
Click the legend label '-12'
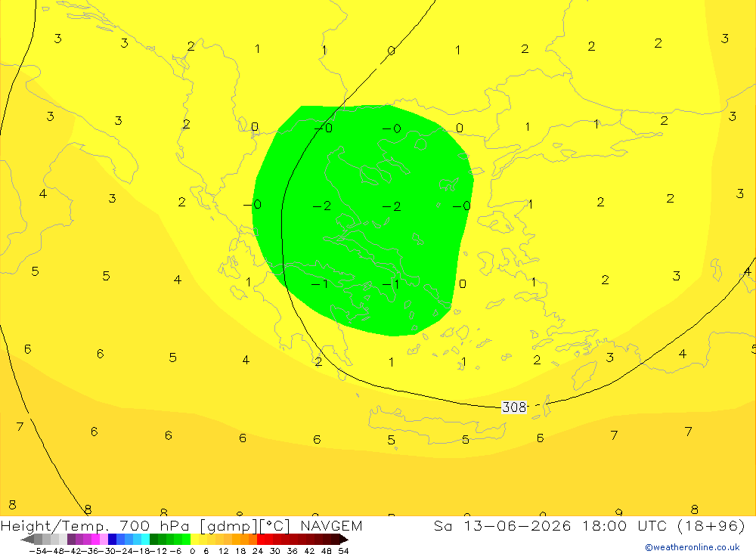click(x=158, y=551)
